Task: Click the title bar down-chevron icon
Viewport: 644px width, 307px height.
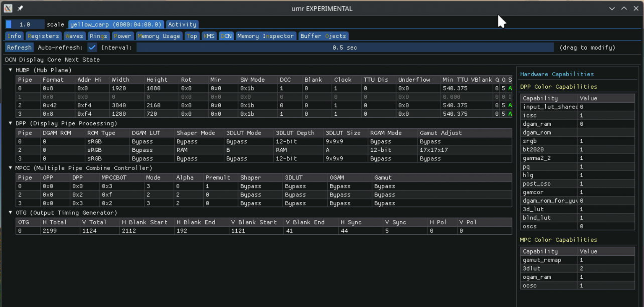Action: 612,8
